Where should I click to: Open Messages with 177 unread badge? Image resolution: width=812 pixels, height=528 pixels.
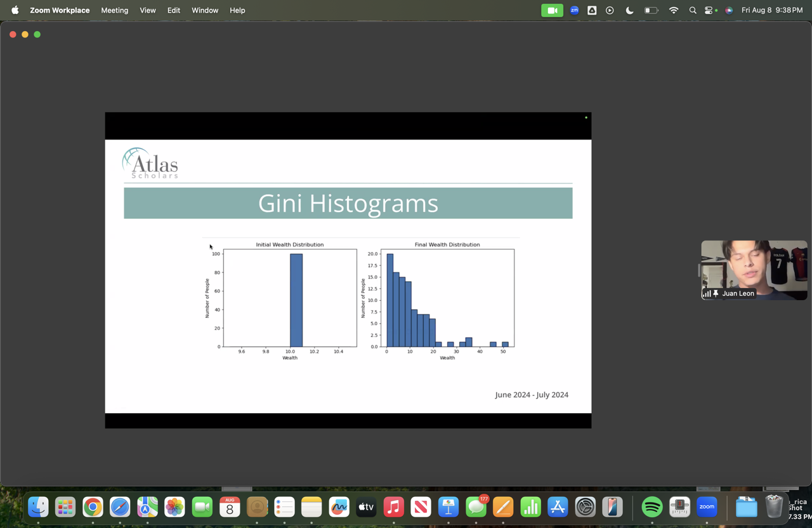pyautogui.click(x=476, y=507)
